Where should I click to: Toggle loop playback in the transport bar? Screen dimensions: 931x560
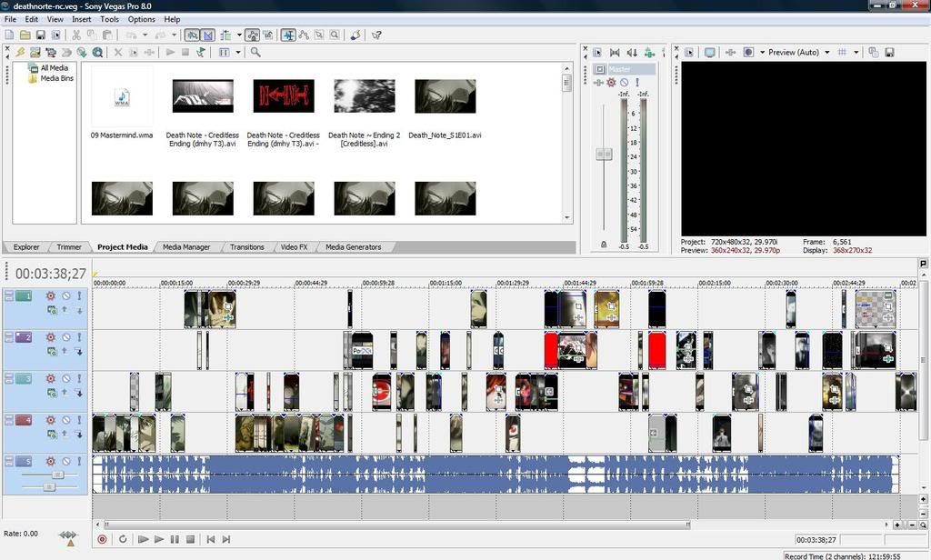[x=123, y=539]
